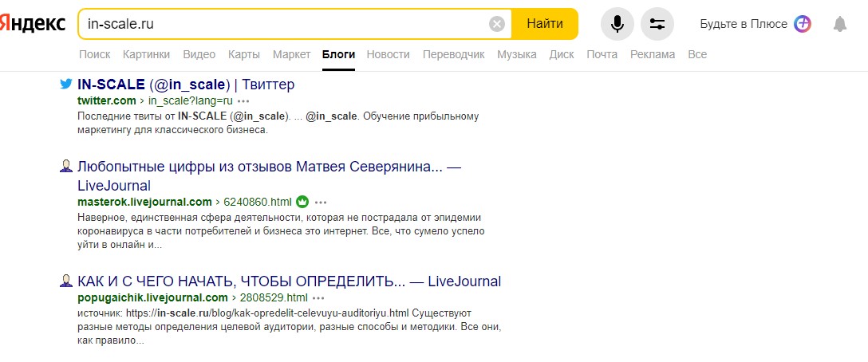The height and width of the screenshot is (362, 868).
Task: Open search settings sliders icon
Action: tap(657, 24)
